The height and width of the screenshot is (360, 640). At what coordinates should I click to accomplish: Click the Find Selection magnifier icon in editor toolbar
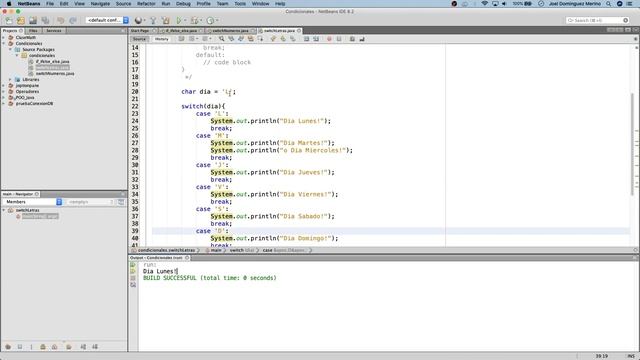tap(221, 39)
